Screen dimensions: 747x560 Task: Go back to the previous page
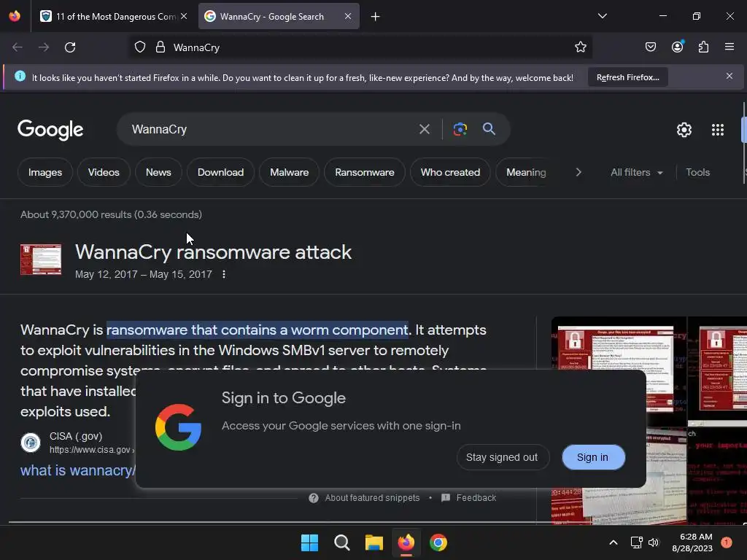coord(18,47)
